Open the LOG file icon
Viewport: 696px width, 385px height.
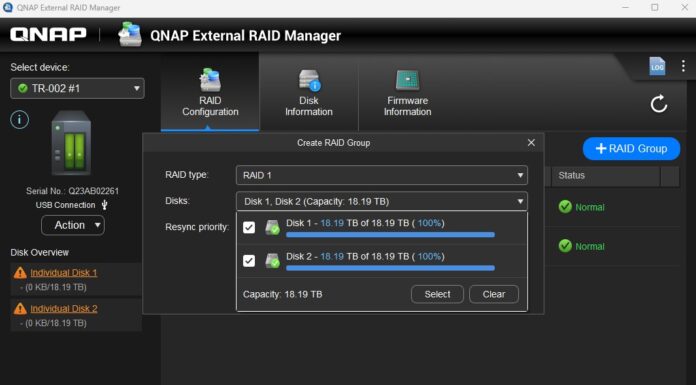pyautogui.click(x=657, y=67)
